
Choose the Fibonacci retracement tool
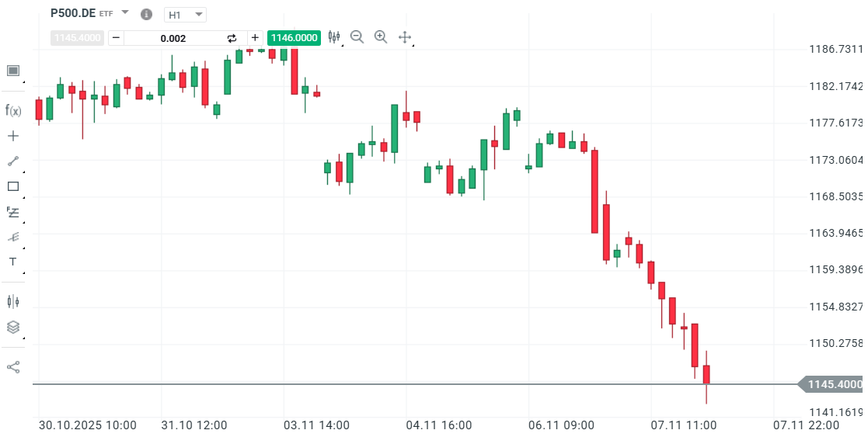tap(13, 212)
